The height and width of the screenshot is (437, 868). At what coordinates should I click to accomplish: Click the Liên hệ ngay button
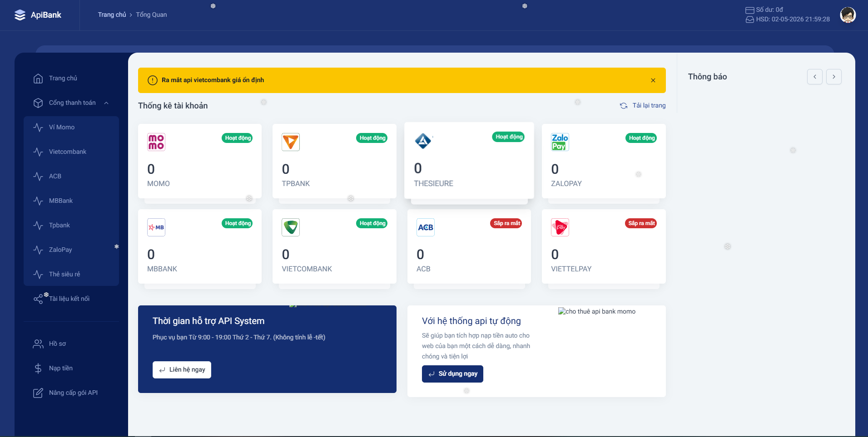182,370
